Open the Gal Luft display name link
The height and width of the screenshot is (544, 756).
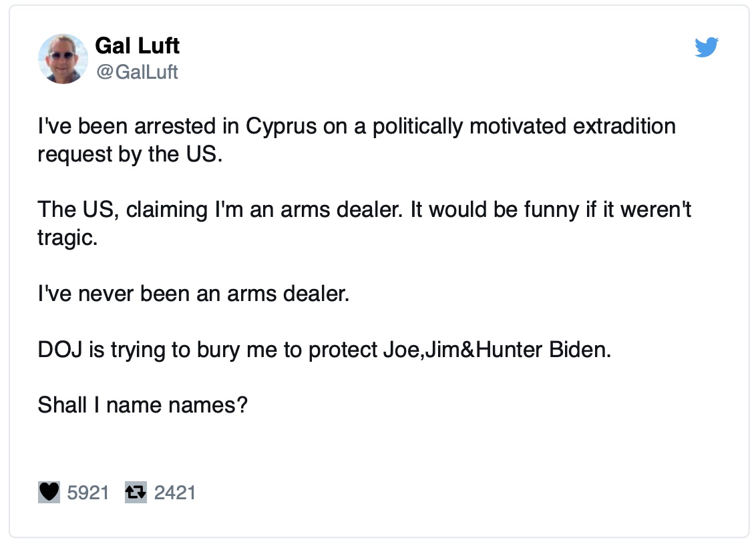pyautogui.click(x=137, y=46)
